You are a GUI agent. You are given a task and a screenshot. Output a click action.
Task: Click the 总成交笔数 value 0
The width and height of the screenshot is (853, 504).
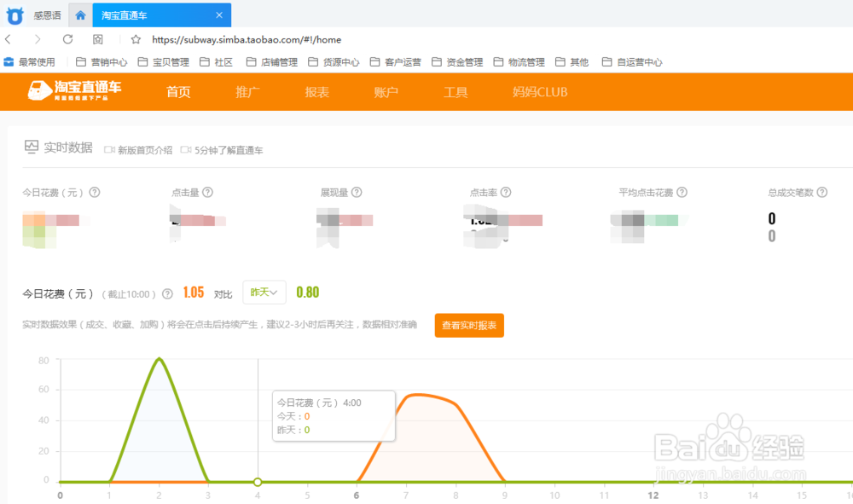[771, 218]
